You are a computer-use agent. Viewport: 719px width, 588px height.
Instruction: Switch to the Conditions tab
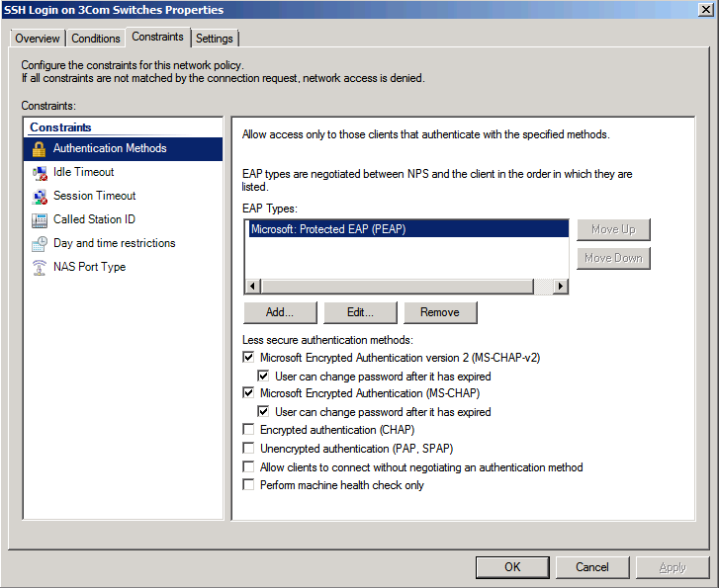pos(96,39)
